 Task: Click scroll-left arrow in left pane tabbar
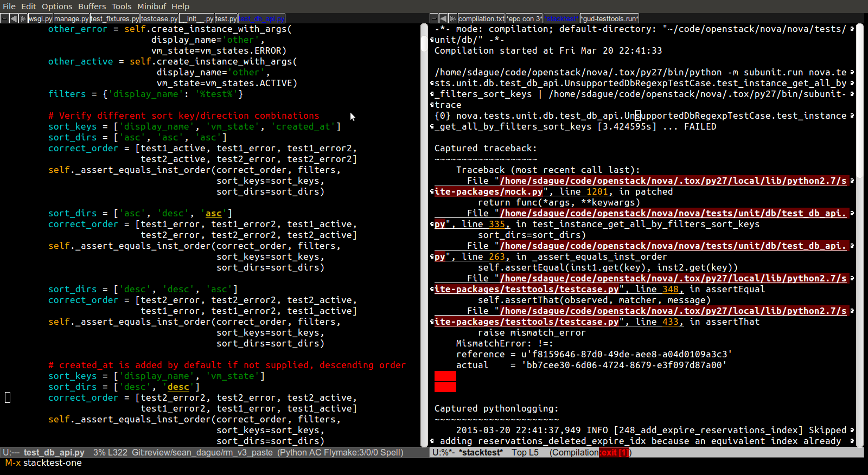14,18
